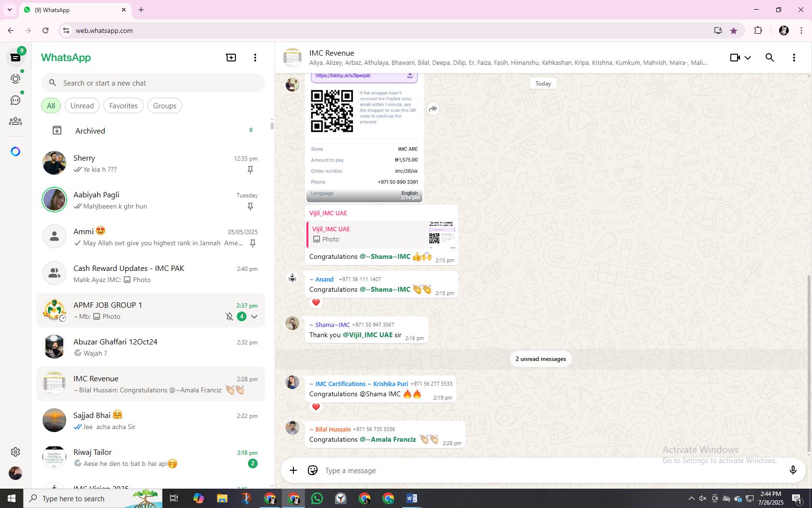The height and width of the screenshot is (508, 812).
Task: Open call options dropdown arrow
Action: click(748, 58)
